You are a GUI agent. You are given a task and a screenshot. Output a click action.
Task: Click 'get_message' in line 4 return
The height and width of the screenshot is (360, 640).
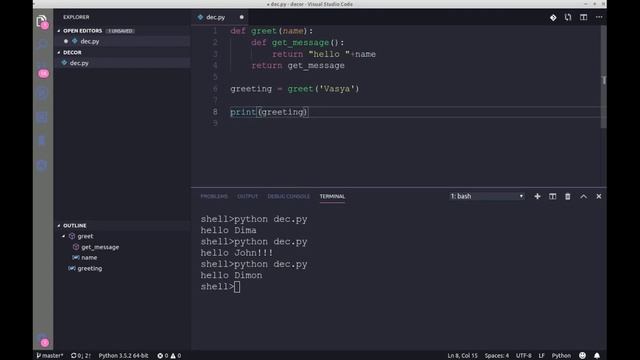point(316,66)
